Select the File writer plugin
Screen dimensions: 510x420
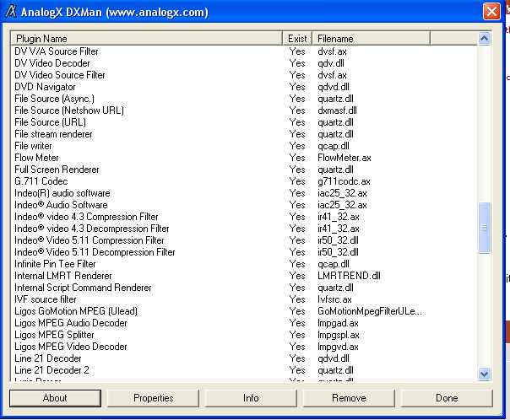point(244,146)
